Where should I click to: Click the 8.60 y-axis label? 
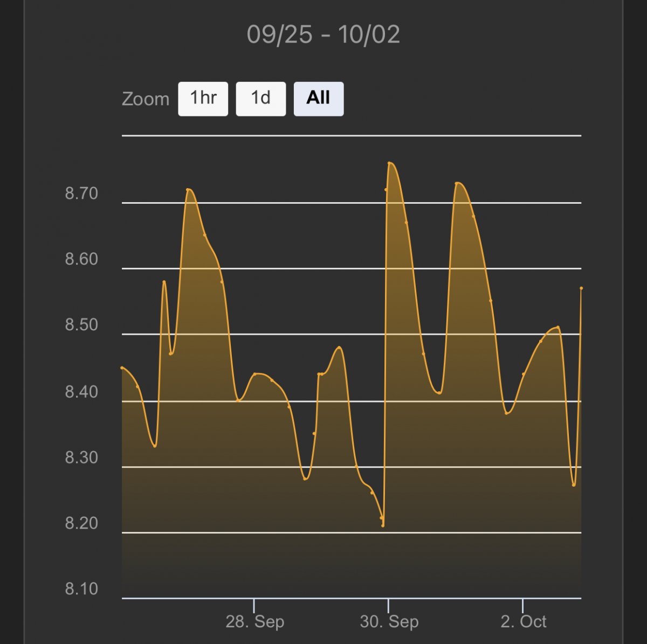(x=81, y=259)
